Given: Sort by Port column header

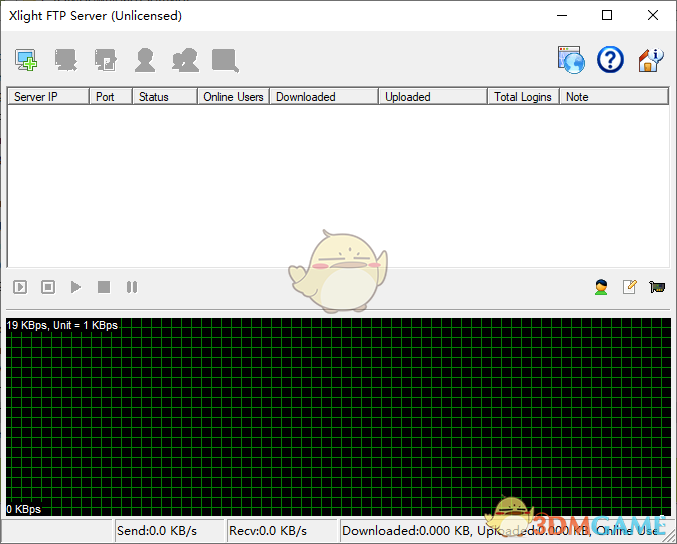Looking at the screenshot, I should point(111,97).
